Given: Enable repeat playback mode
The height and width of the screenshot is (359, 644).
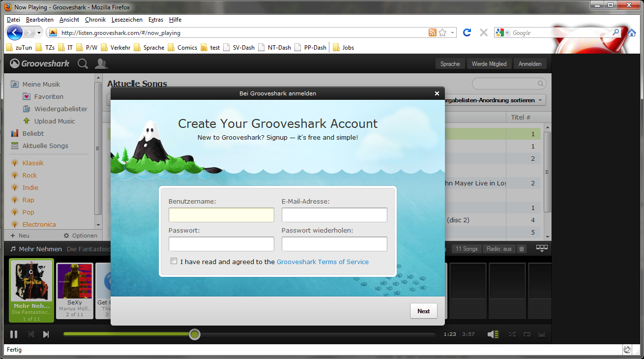Looking at the screenshot, I should pyautogui.click(x=527, y=334).
